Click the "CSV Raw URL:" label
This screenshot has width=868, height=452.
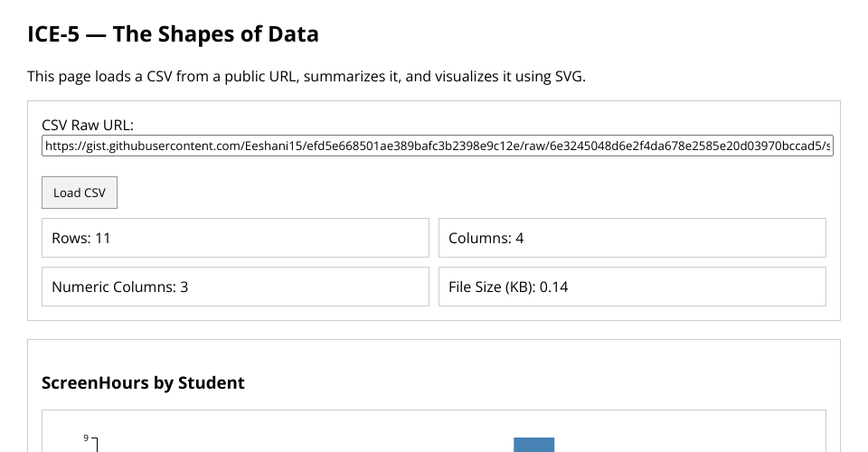tap(88, 126)
